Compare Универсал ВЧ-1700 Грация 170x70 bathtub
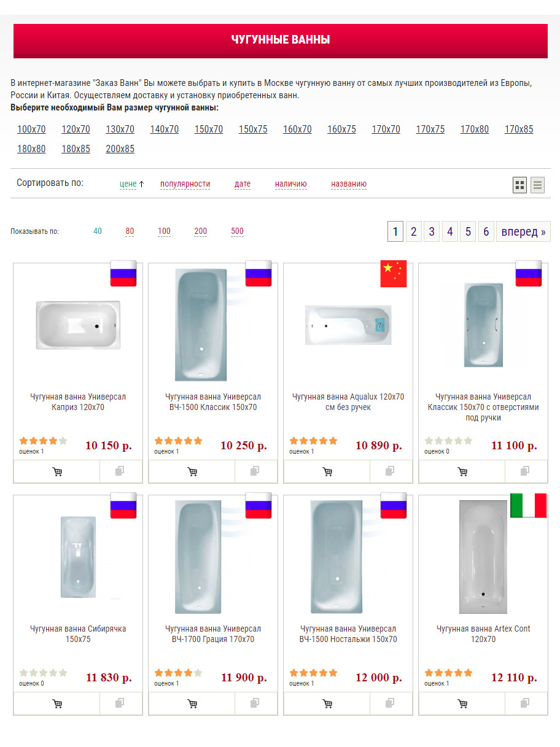This screenshot has height=747, width=560. click(x=255, y=703)
